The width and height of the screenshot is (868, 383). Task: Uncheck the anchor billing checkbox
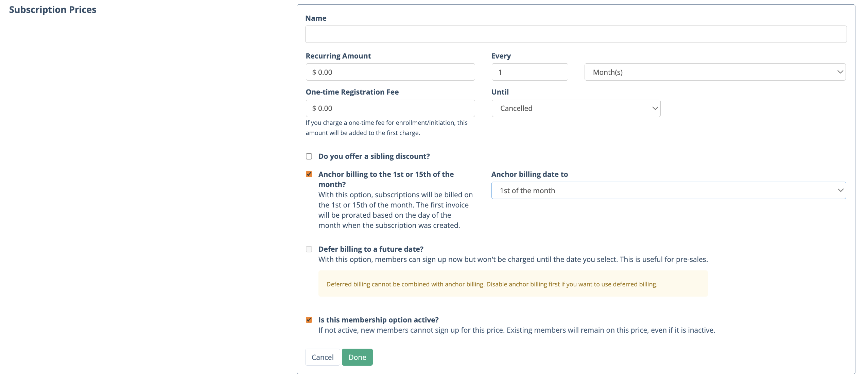pyautogui.click(x=309, y=174)
